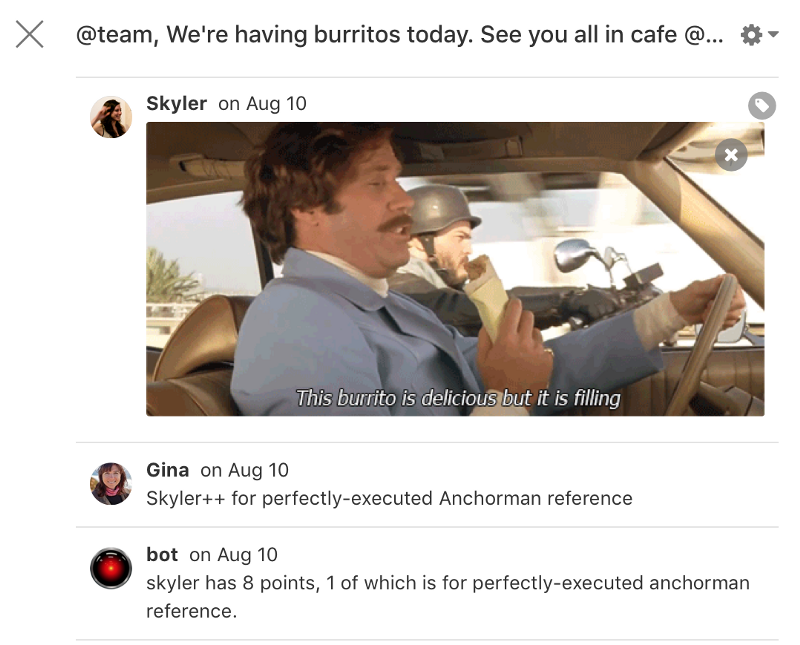Open Gina's avatar picture
The width and height of the screenshot is (800, 645).
[x=111, y=484]
